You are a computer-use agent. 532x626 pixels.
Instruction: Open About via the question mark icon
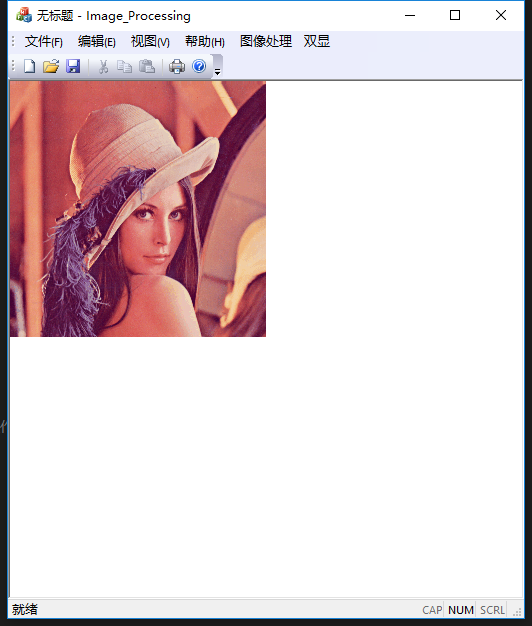coord(199,66)
